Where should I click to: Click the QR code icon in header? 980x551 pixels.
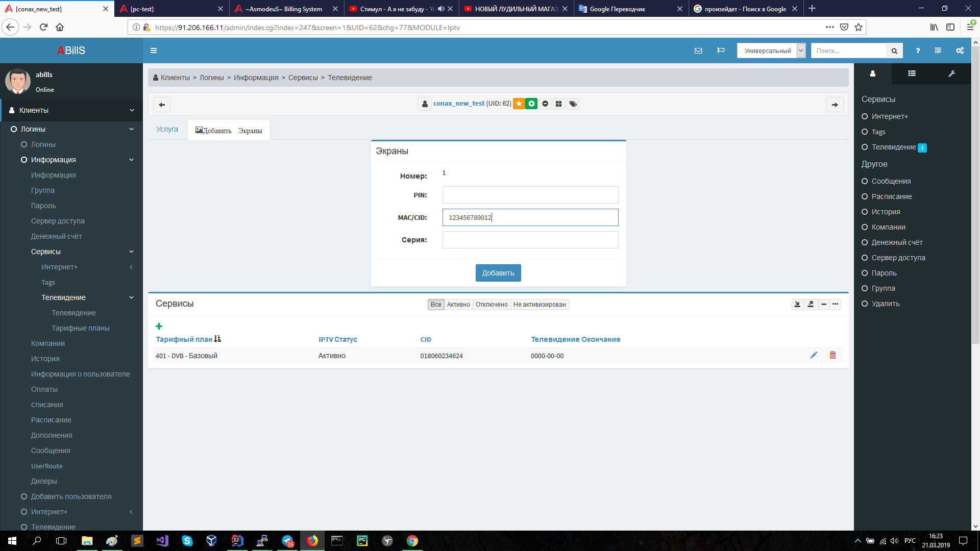(x=938, y=51)
